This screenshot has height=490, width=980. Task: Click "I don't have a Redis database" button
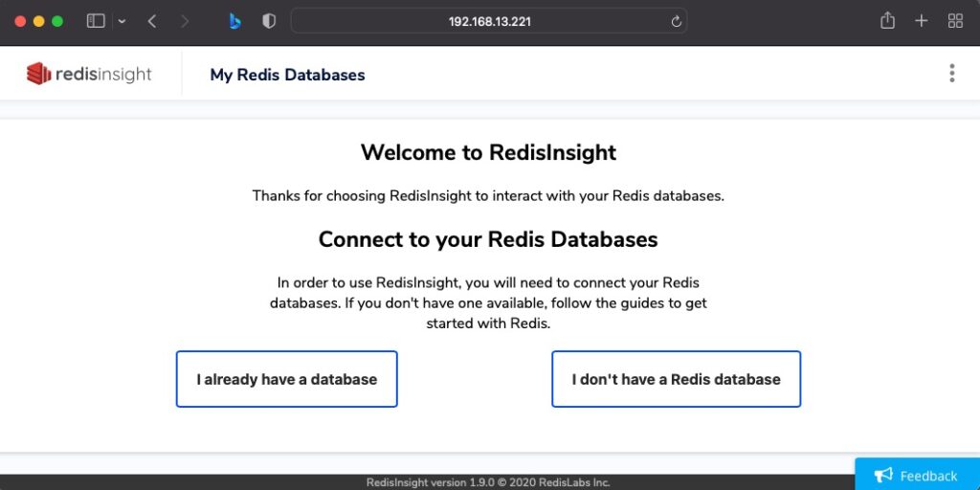677,379
